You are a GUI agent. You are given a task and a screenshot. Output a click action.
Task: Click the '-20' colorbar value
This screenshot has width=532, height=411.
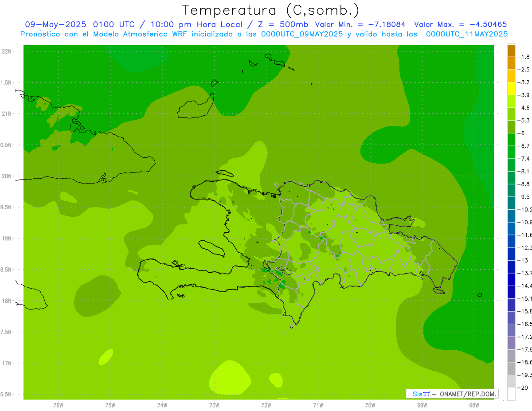point(523,388)
